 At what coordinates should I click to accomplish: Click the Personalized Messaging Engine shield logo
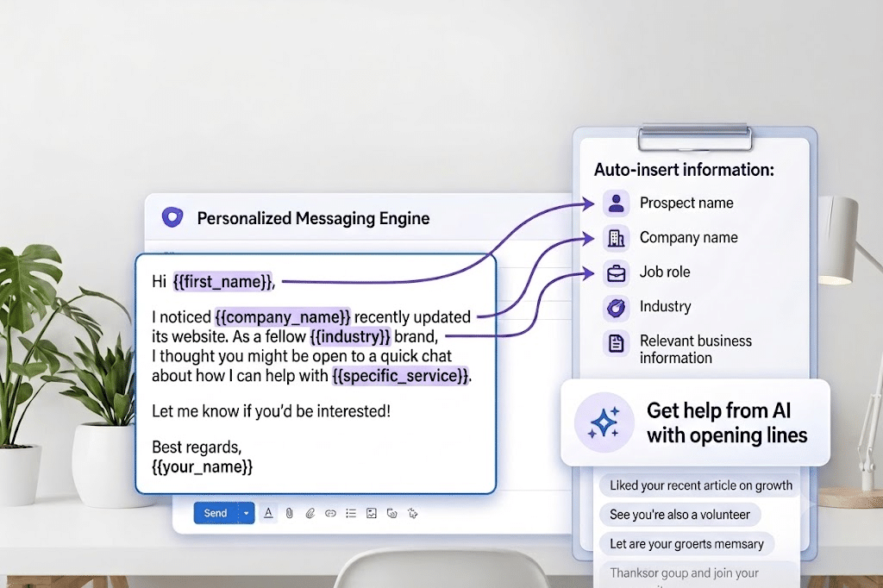pos(172,217)
